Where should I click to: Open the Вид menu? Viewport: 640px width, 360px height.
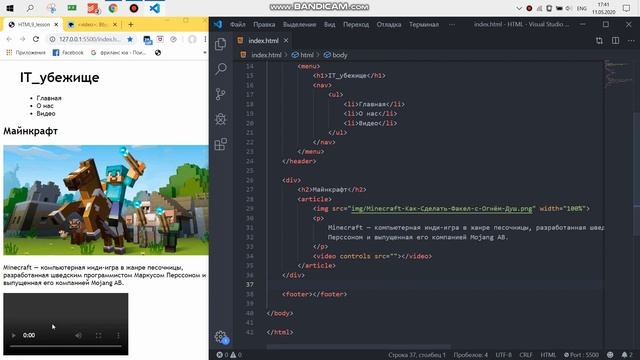click(329, 24)
